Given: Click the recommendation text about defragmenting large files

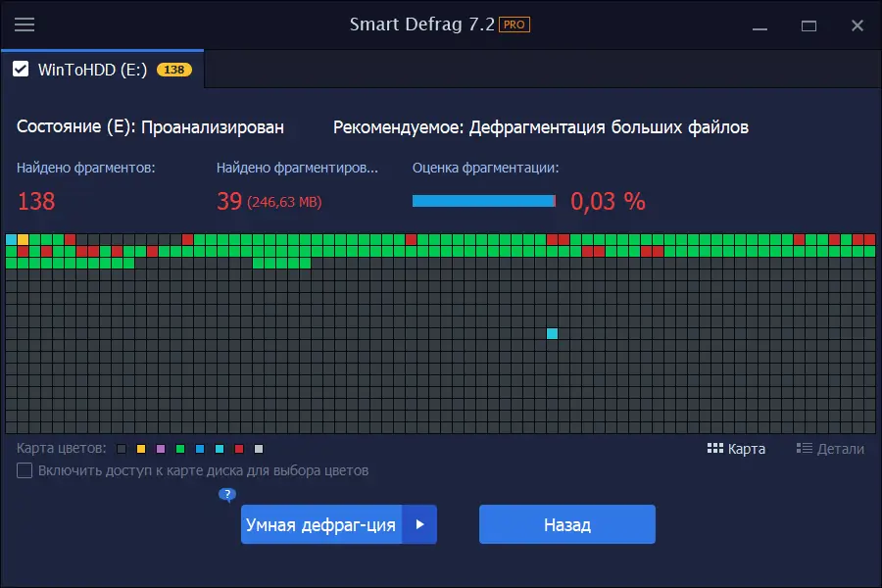Looking at the screenshot, I should [x=540, y=127].
